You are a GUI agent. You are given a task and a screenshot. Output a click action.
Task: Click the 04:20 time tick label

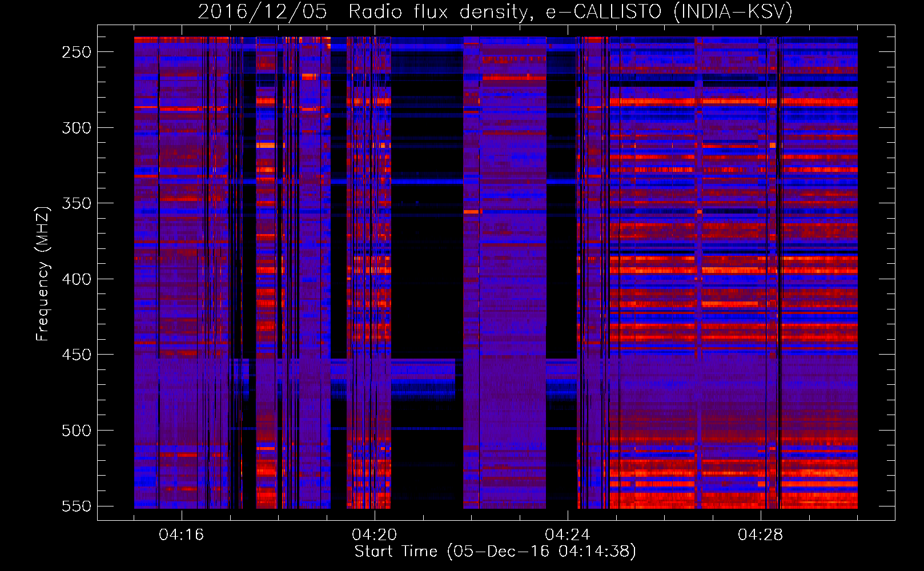374,535
